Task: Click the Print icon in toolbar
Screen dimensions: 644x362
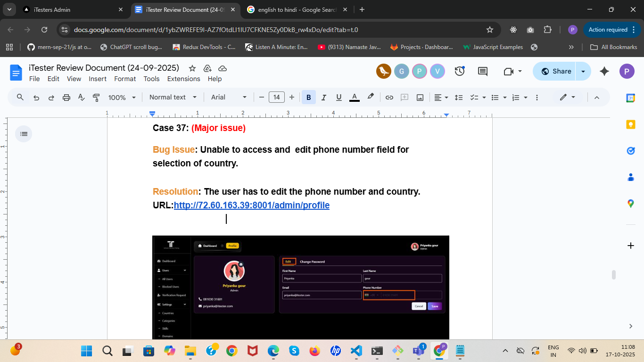Action: point(66,98)
